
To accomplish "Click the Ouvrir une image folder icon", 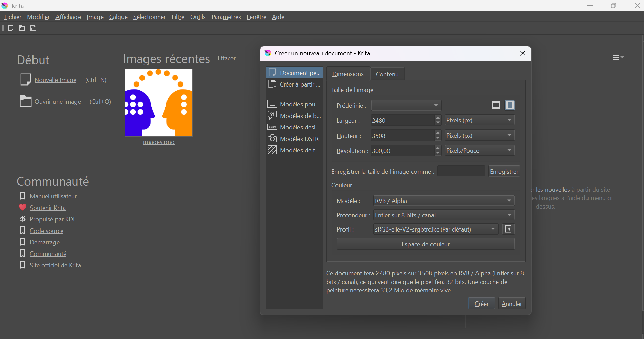I will click(25, 101).
